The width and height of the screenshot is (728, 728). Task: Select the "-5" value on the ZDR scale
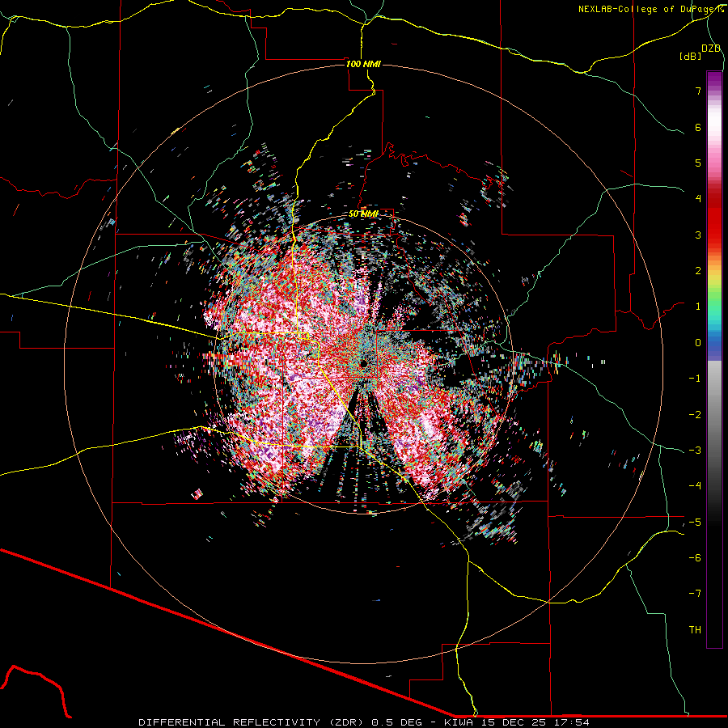pos(695,523)
